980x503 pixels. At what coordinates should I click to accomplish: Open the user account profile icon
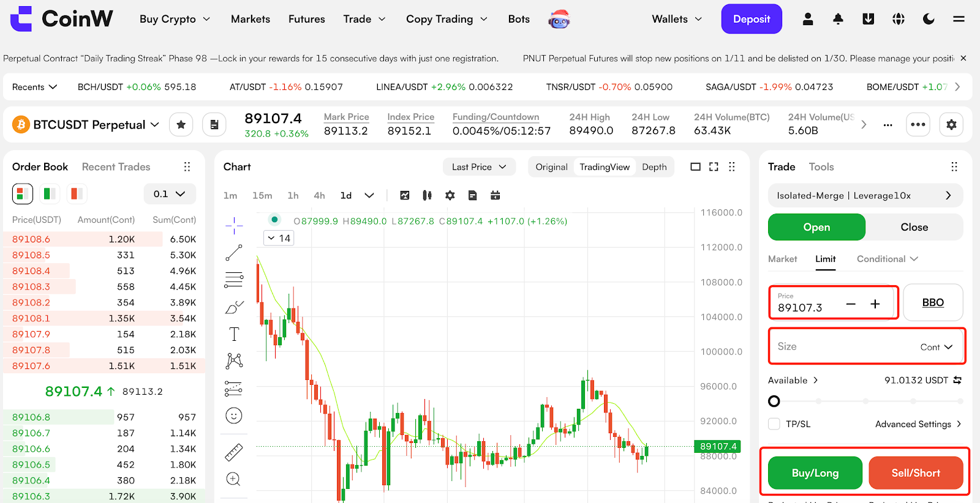pyautogui.click(x=808, y=19)
